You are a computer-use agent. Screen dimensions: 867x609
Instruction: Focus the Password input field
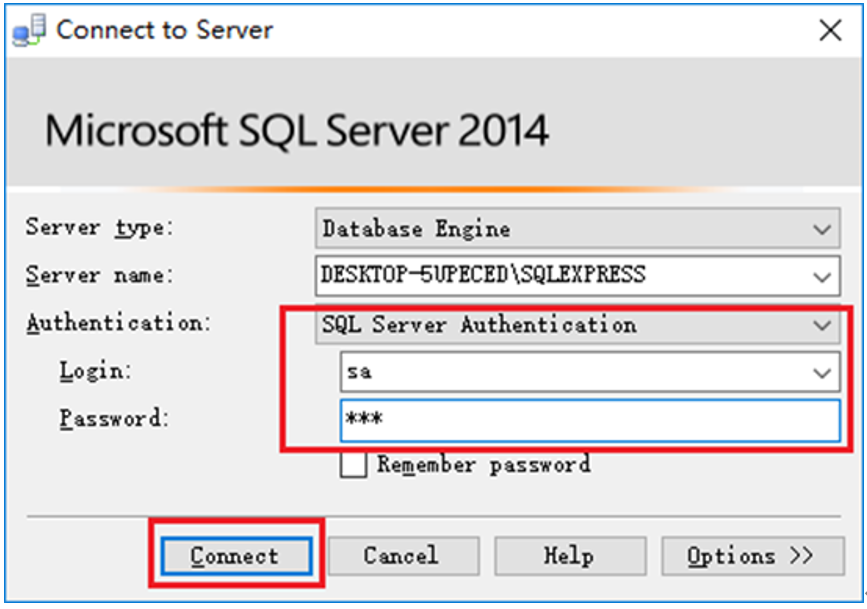589,420
